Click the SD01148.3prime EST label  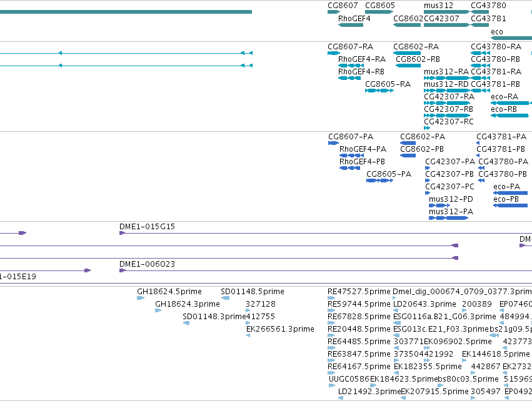click(214, 317)
